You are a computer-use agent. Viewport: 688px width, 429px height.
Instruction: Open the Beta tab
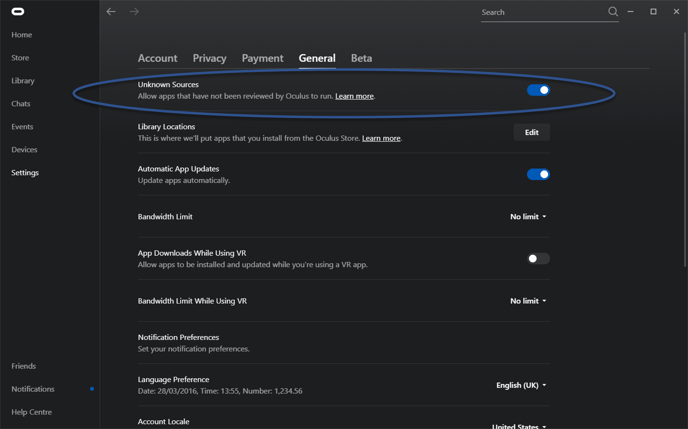362,58
